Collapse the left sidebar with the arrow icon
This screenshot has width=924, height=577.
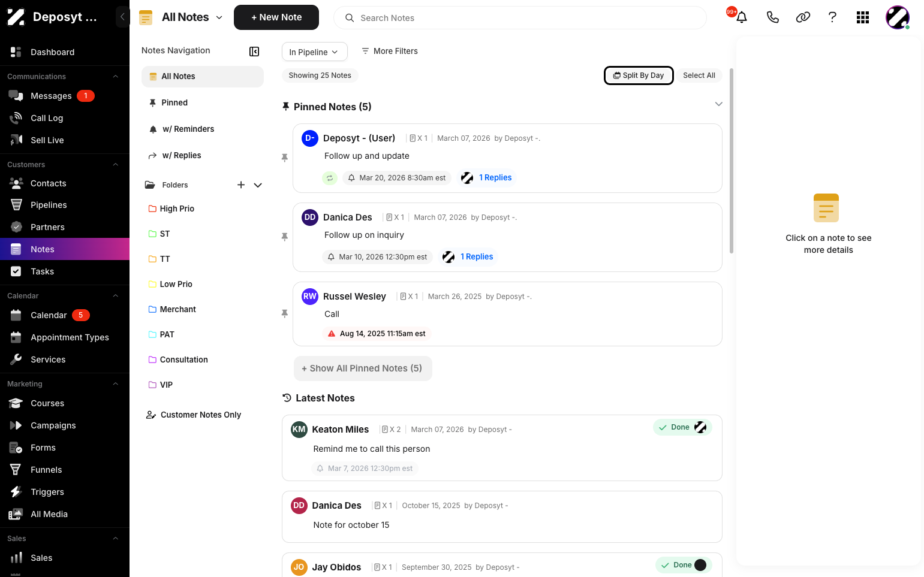(x=122, y=17)
